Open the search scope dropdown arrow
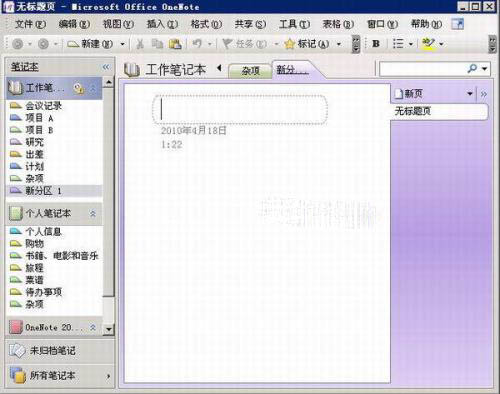Image resolution: width=500 pixels, height=394 pixels. coord(484,69)
